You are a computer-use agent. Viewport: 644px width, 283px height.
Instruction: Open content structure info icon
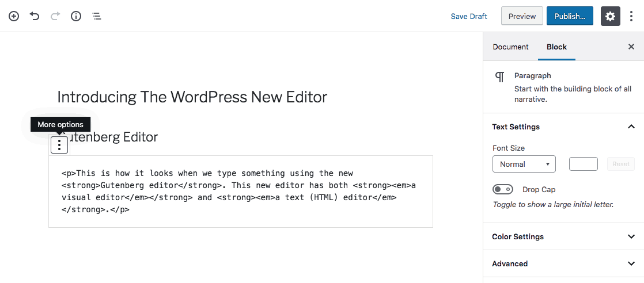76,16
